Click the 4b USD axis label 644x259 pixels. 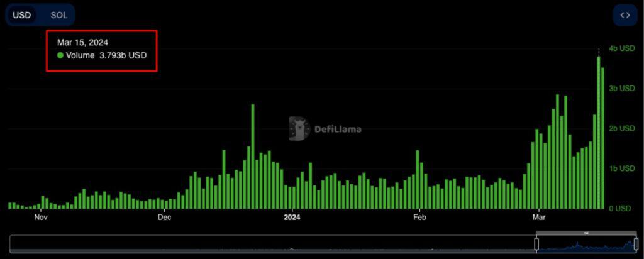(622, 48)
